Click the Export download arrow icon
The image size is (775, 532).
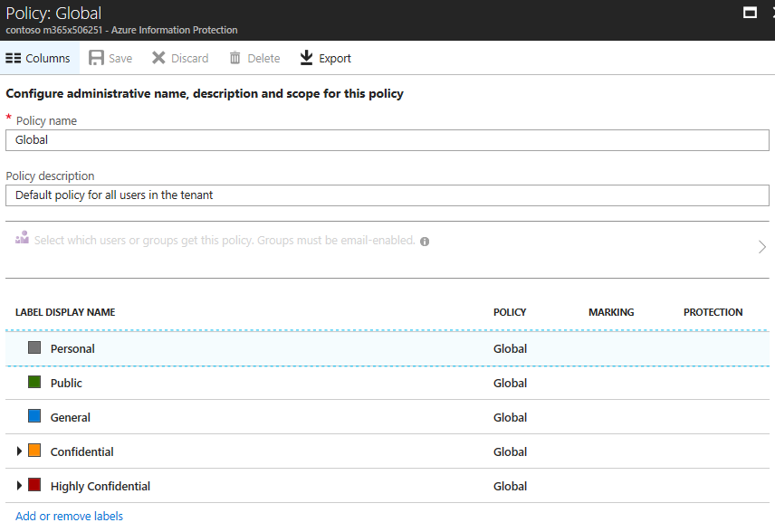pyautogui.click(x=306, y=58)
